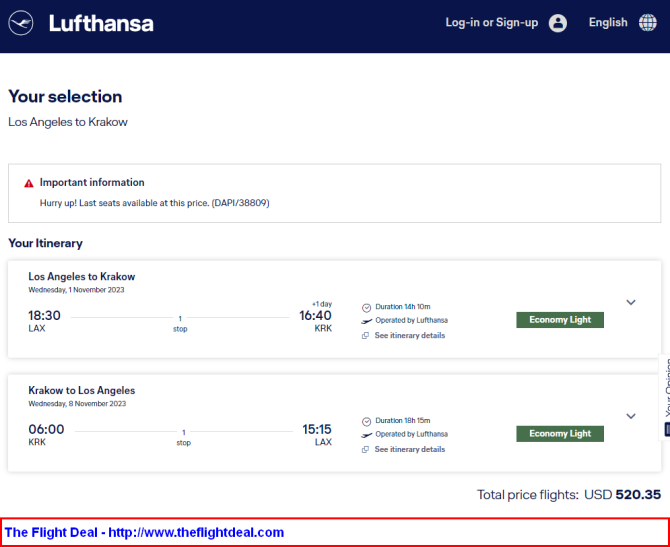The image size is (670, 547).
Task: Open return See itinerary details link
Action: coord(409,449)
